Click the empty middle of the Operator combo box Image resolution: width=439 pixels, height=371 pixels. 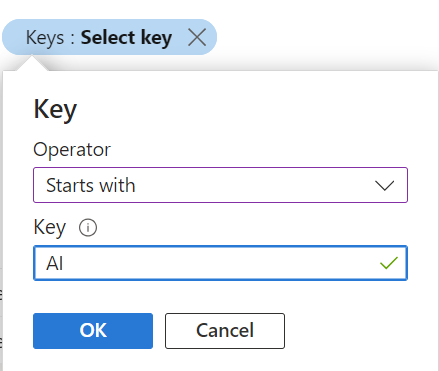[253, 185]
